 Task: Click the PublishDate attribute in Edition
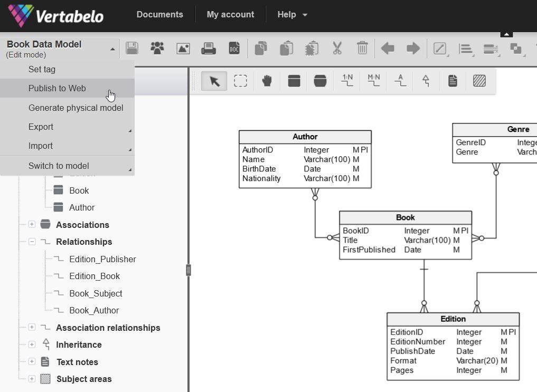[x=412, y=351]
